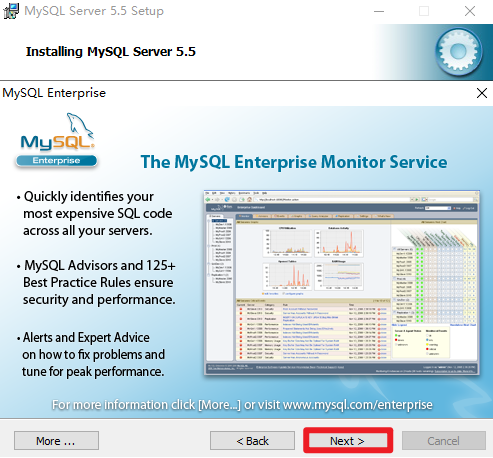Open the More ... button for details
The width and height of the screenshot is (493, 458).
tap(56, 441)
